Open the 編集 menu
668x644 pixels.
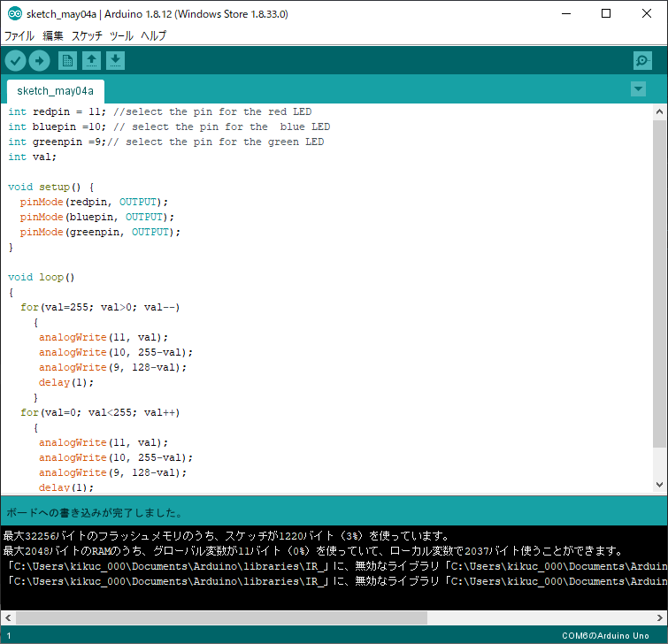click(x=53, y=36)
